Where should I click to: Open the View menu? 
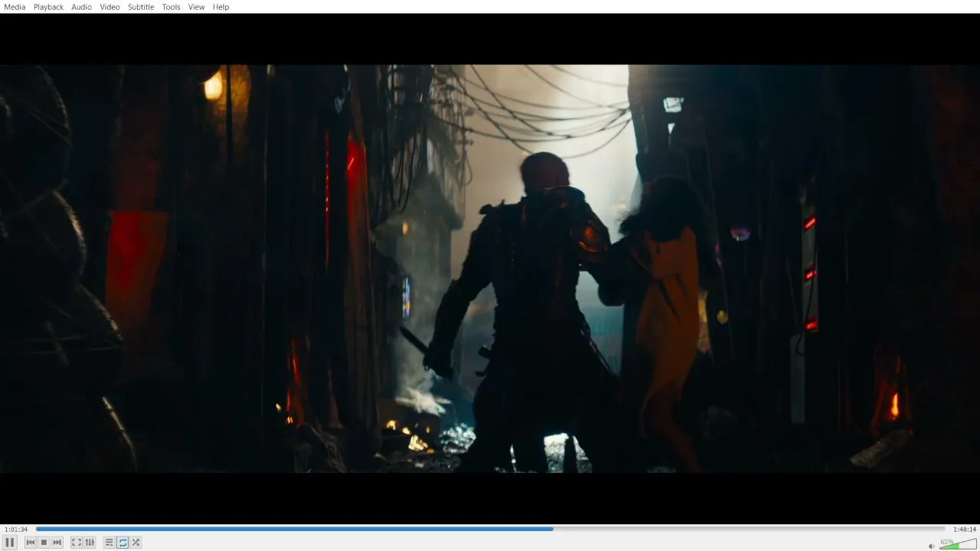[x=196, y=7]
